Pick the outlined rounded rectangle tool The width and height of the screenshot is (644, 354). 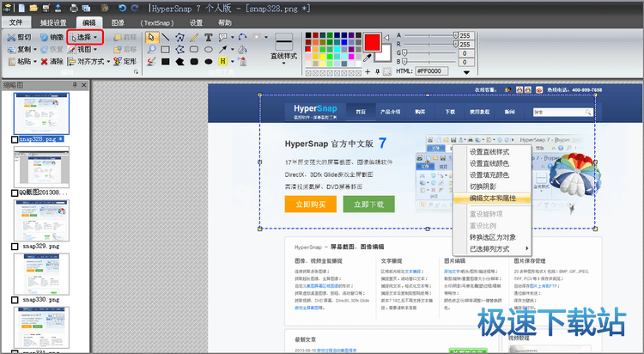[x=194, y=50]
